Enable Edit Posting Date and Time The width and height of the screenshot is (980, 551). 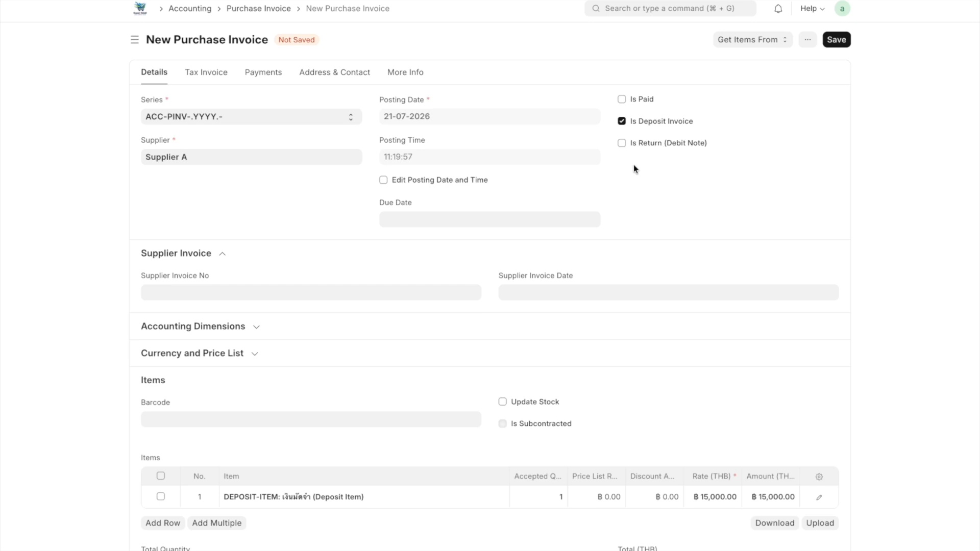[x=383, y=180]
